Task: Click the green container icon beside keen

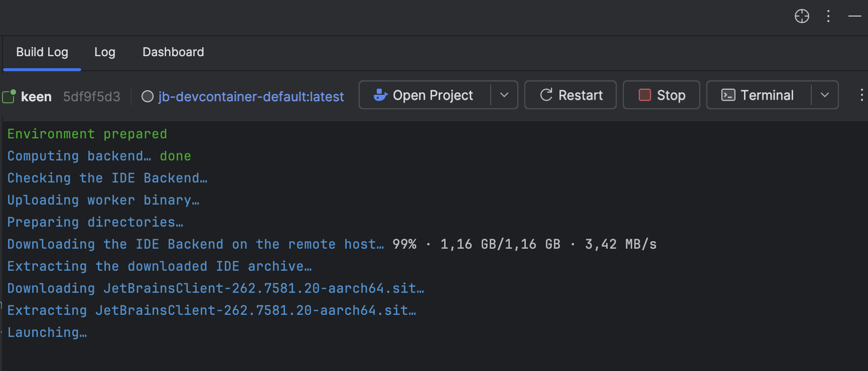Action: click(x=9, y=96)
